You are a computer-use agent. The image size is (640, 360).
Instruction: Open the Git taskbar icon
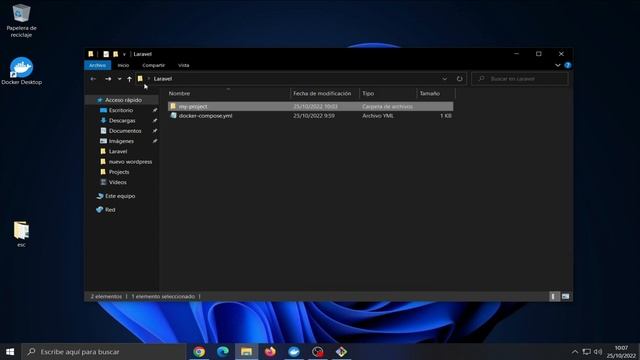coord(341,351)
